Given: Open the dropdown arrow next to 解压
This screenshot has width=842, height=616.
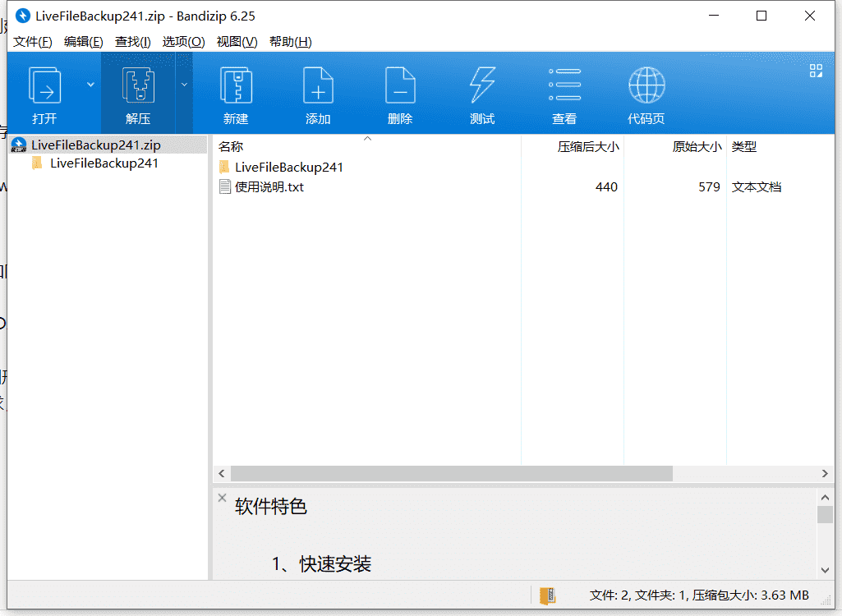Looking at the screenshot, I should pyautogui.click(x=184, y=85).
